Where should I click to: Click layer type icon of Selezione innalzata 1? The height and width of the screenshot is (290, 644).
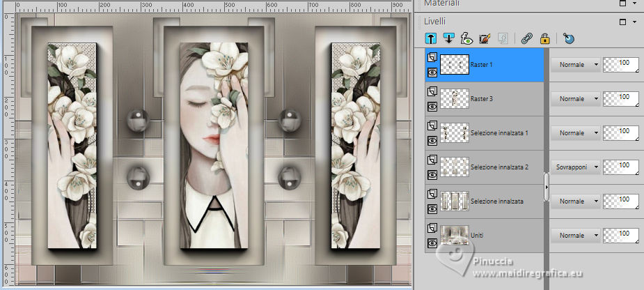[432, 126]
